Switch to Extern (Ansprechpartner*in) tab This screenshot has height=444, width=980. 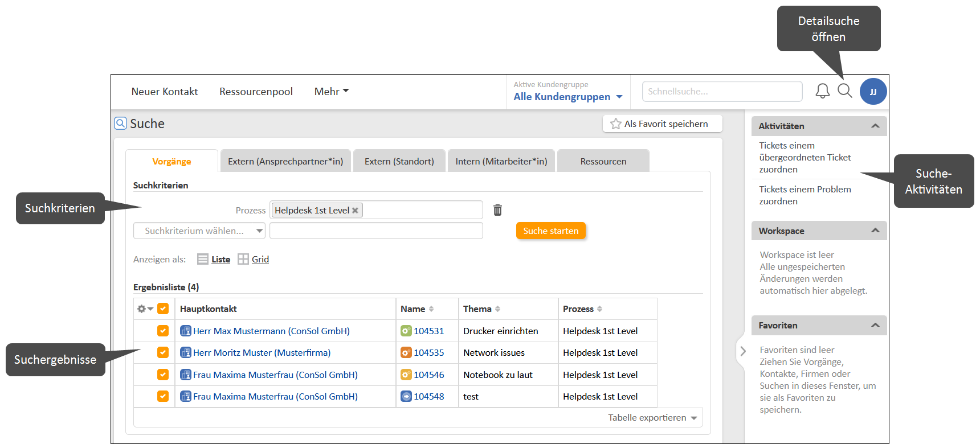point(285,161)
